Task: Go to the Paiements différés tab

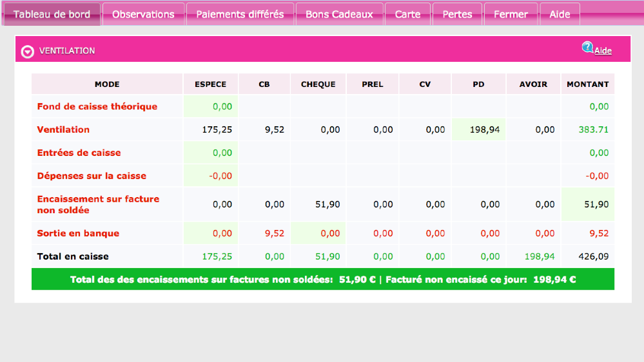Action: [240, 14]
